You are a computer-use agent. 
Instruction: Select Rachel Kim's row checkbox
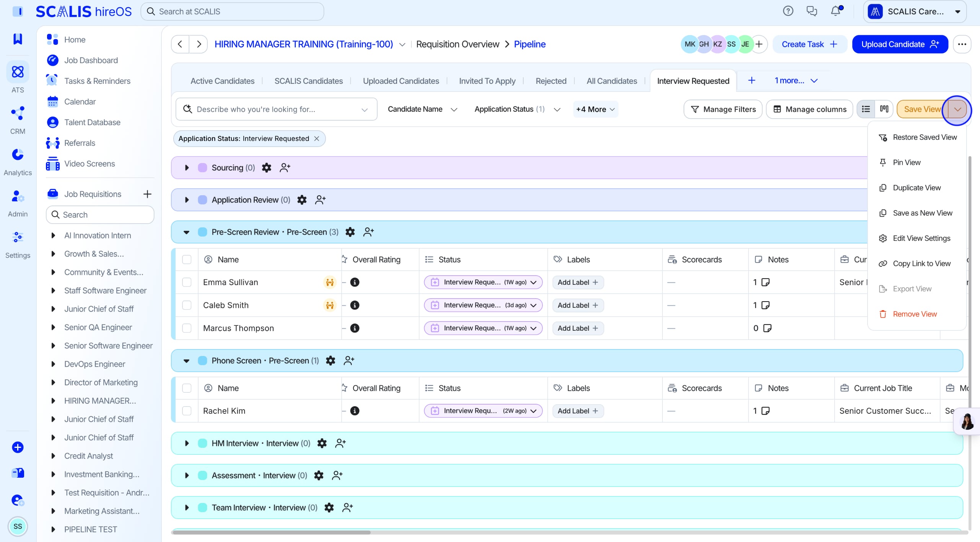tap(187, 411)
